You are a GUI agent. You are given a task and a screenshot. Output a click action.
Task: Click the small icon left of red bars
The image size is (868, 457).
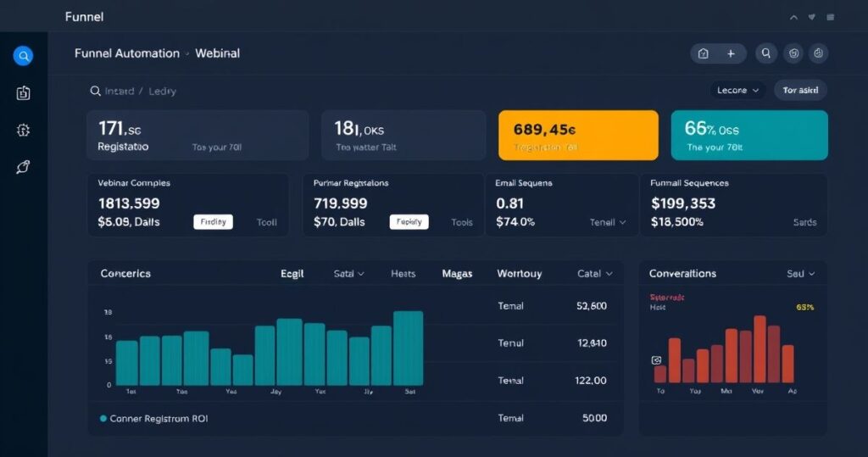[x=656, y=360]
